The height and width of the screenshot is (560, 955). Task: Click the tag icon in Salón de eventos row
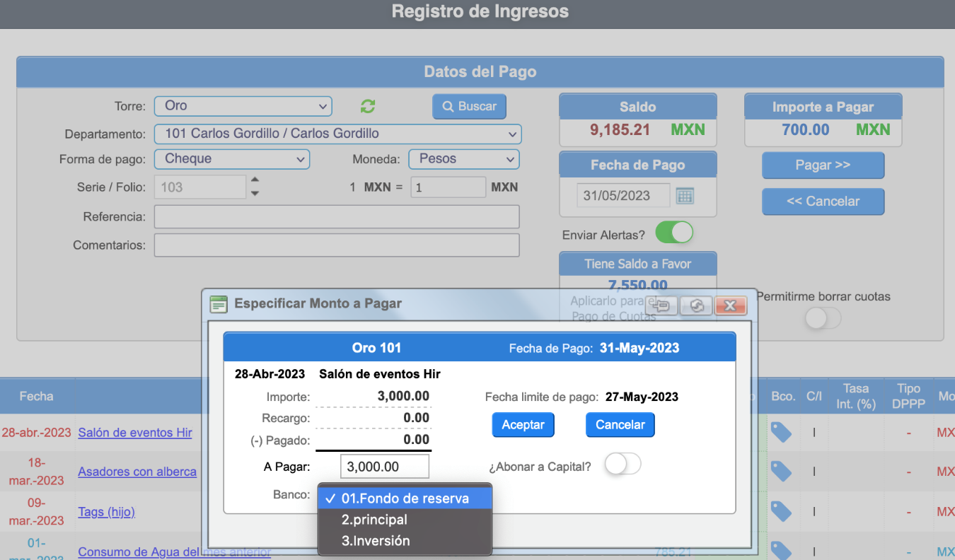(780, 432)
